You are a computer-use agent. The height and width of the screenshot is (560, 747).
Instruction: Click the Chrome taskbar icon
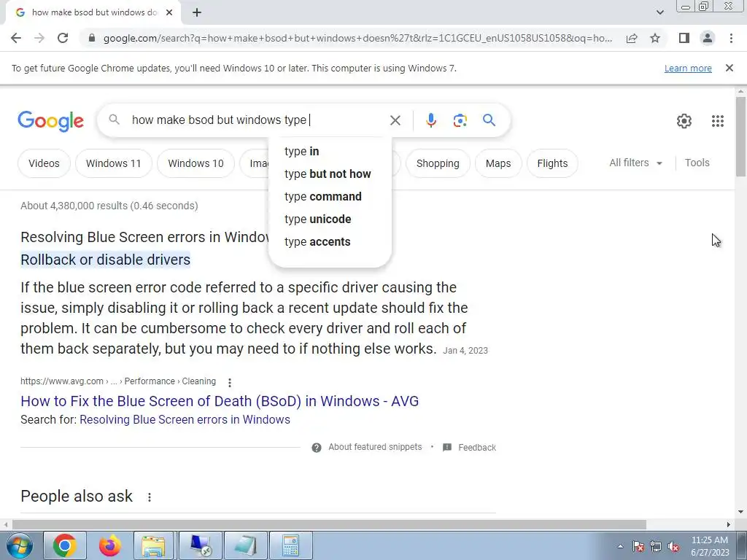[x=65, y=545]
